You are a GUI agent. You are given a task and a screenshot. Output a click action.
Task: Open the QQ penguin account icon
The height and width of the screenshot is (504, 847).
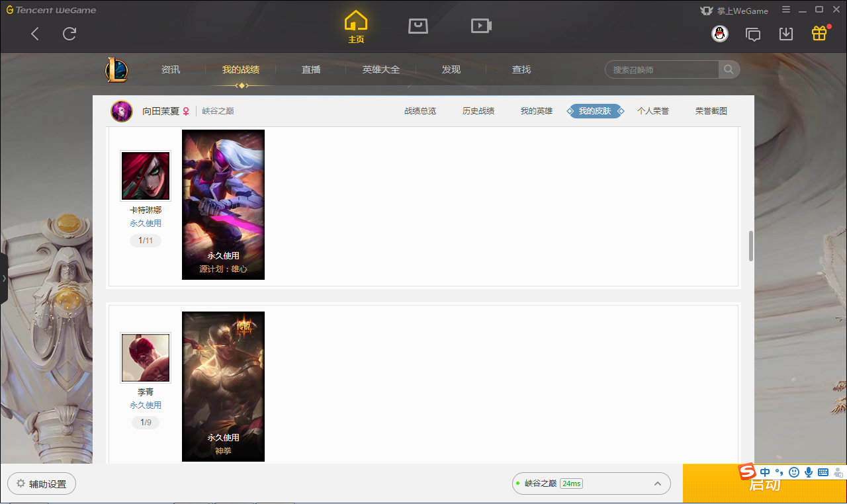[720, 34]
